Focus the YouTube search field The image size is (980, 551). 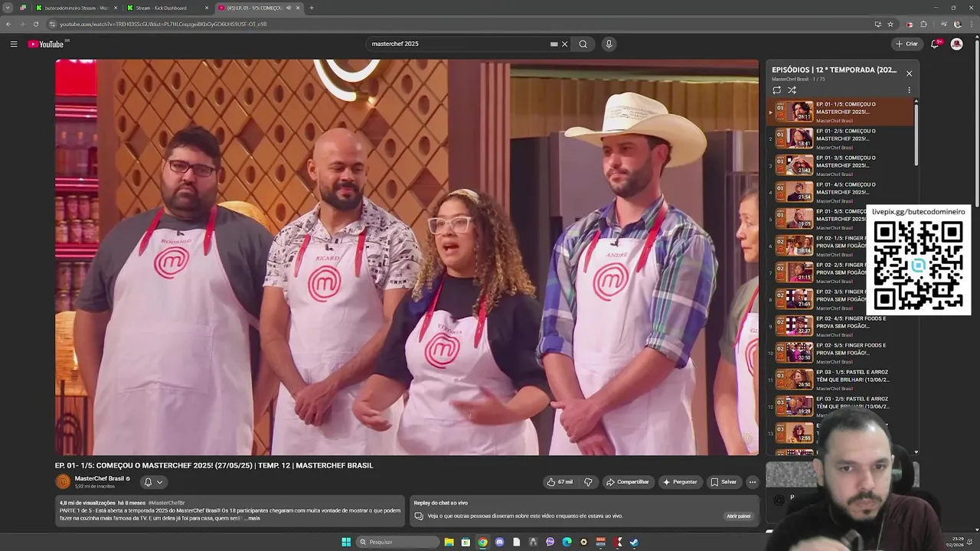tap(459, 44)
